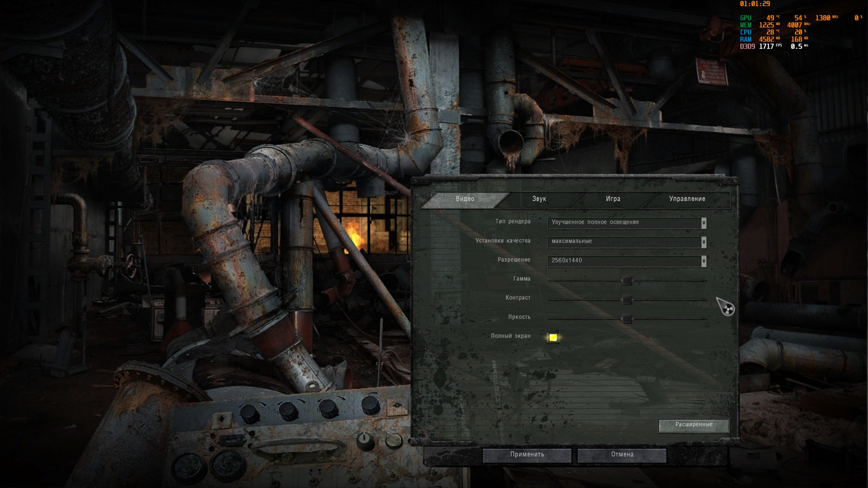This screenshot has height=488, width=868.
Task: Switch to the Игра tab
Action: [612, 199]
